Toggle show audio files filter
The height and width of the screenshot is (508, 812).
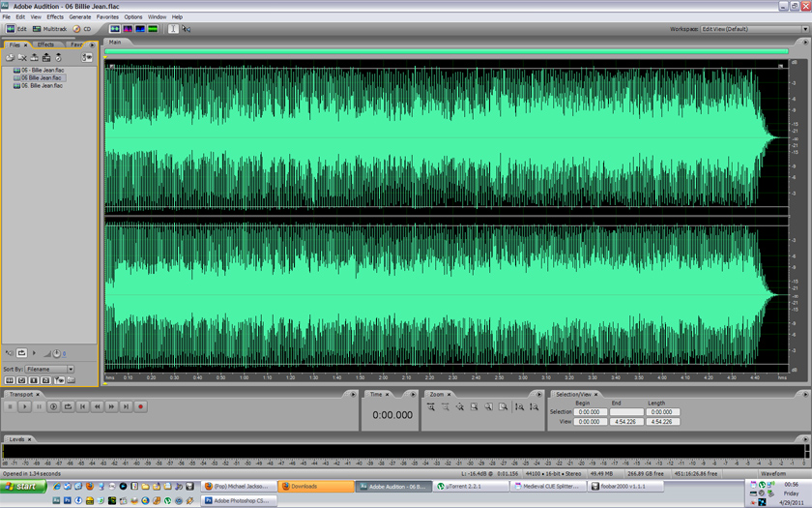(x=10, y=380)
